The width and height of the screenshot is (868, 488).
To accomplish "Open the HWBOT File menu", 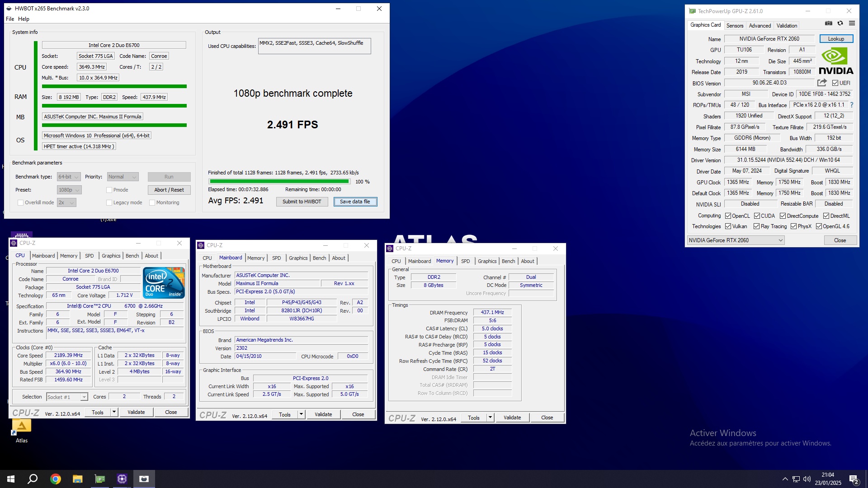I will pyautogui.click(x=9, y=19).
